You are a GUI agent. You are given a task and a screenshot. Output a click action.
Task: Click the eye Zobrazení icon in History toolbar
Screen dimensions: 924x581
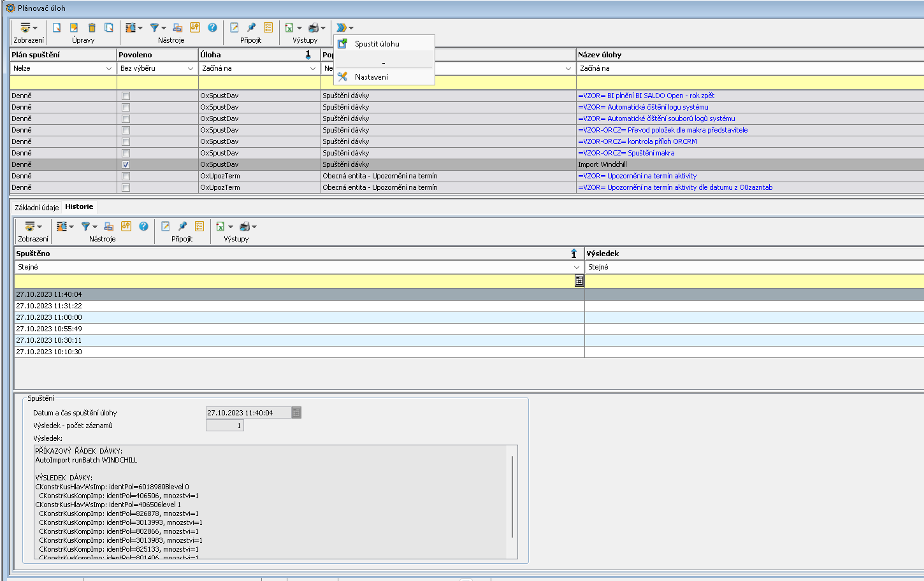29,226
